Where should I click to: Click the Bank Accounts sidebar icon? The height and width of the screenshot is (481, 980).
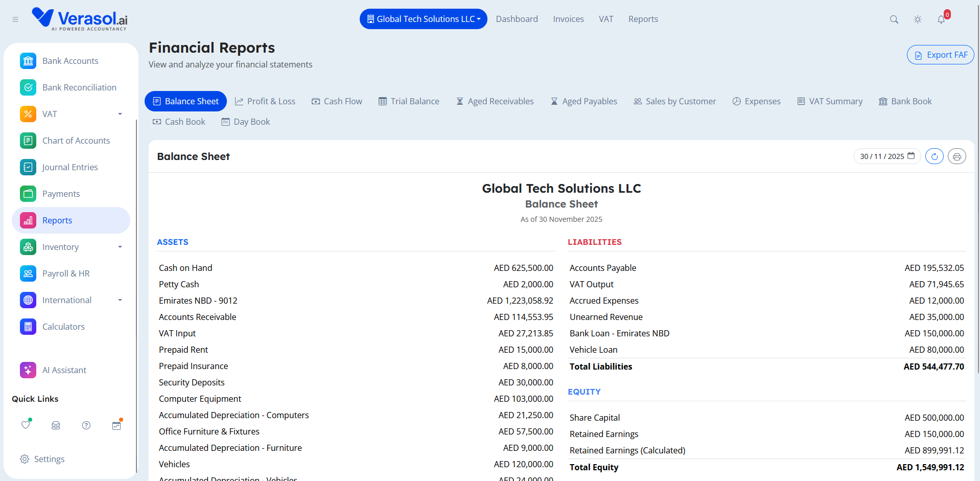pyautogui.click(x=28, y=61)
